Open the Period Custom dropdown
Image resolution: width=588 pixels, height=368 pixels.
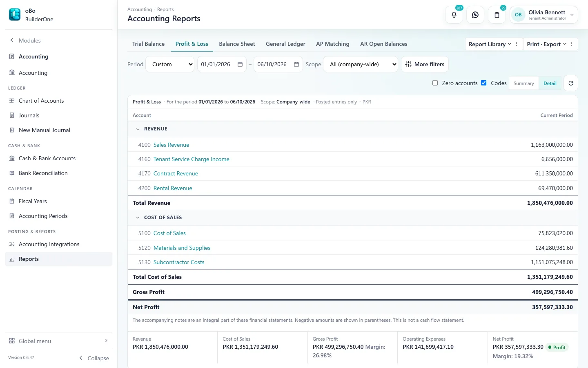pos(170,64)
